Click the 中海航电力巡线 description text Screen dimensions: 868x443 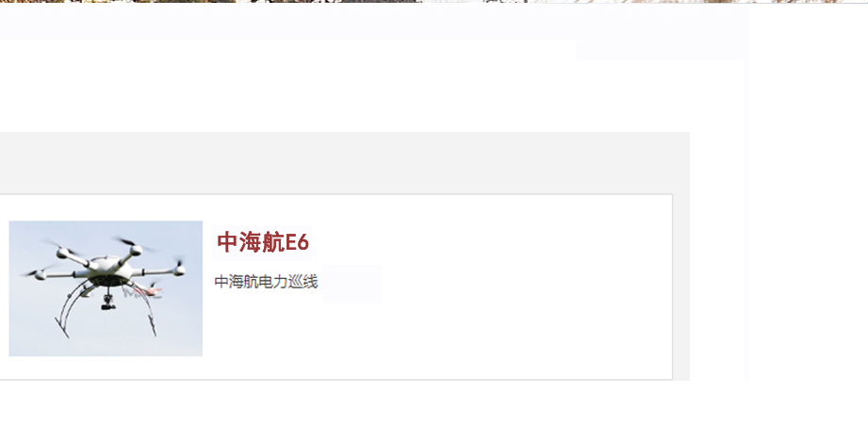tap(266, 282)
